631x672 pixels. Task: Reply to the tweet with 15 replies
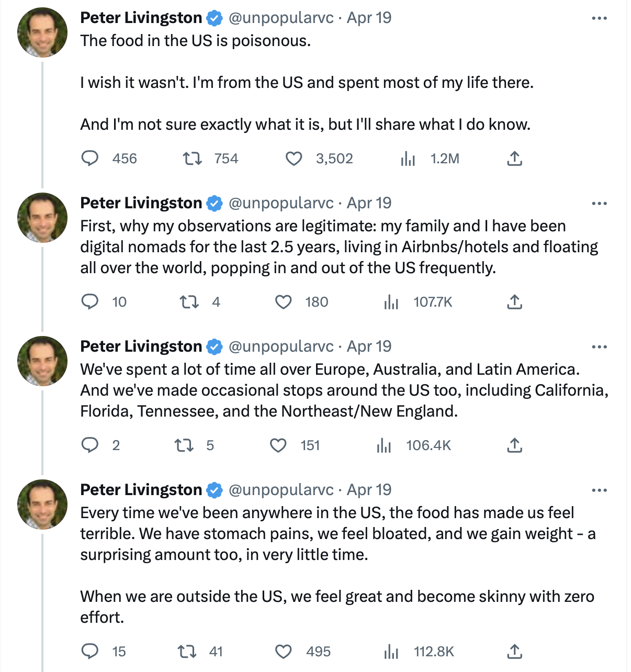[x=90, y=651]
